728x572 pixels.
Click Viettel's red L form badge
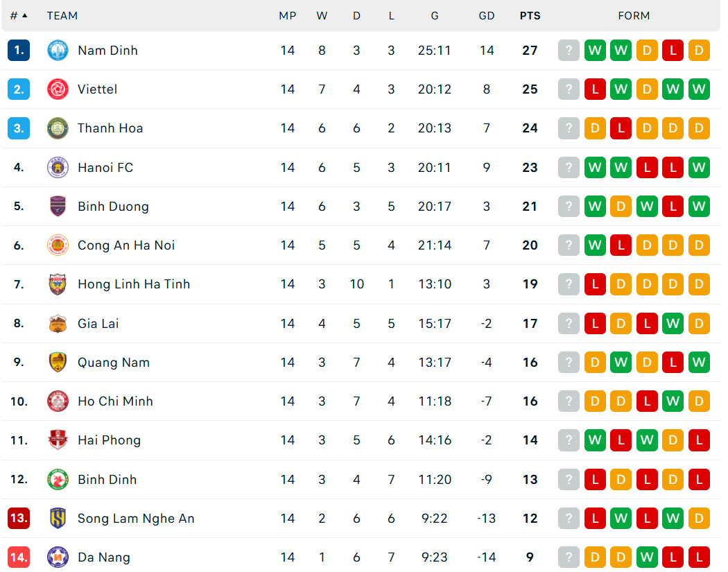tap(595, 89)
